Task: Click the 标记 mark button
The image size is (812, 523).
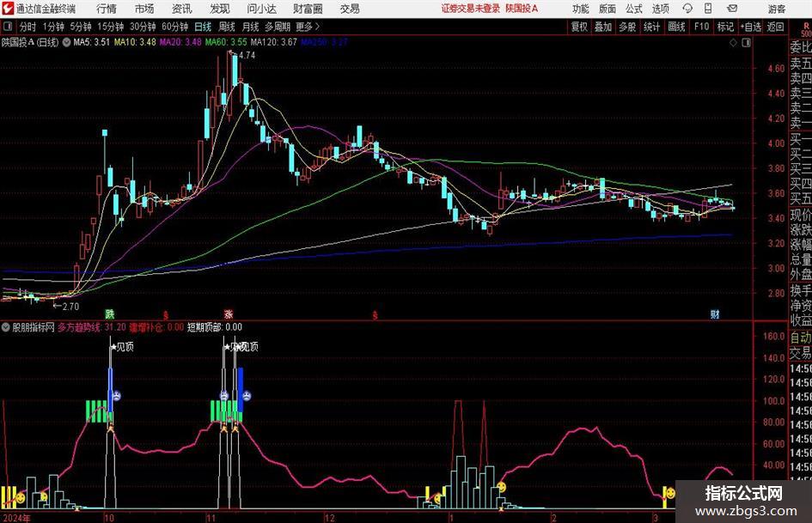Action: [725, 27]
